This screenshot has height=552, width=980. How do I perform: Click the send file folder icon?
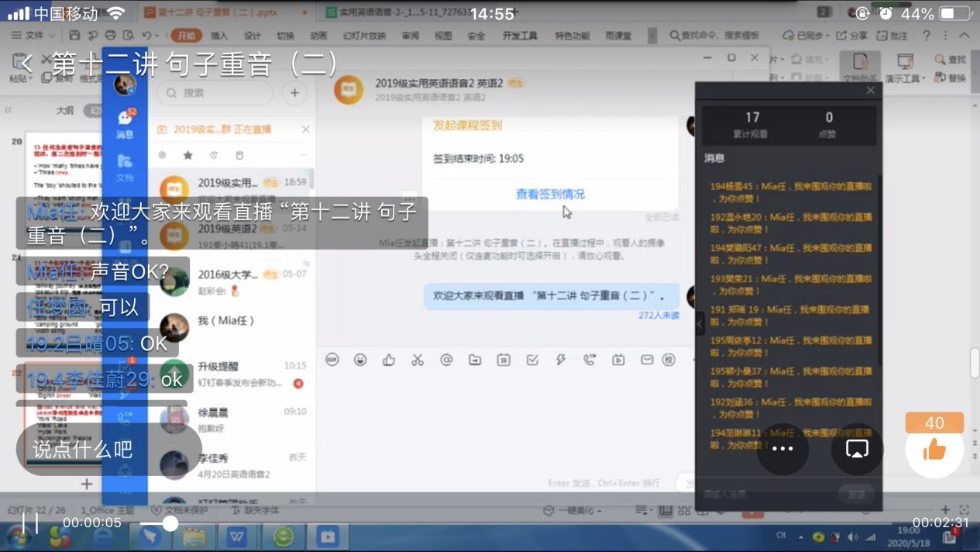click(475, 360)
